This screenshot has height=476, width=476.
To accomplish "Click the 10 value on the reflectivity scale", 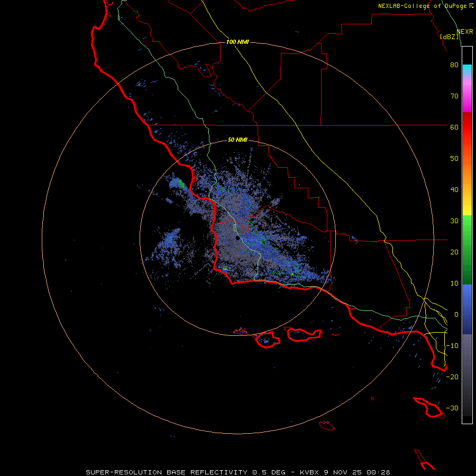I will coord(454,283).
